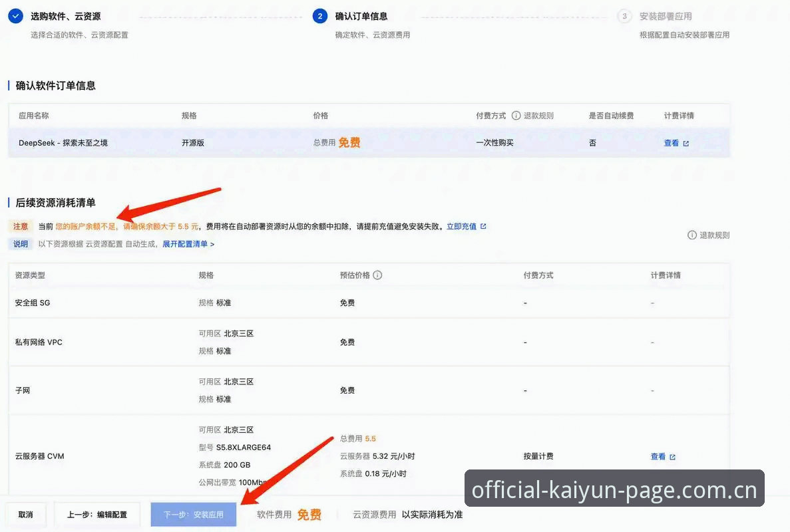Click 下一步：安装应用 button
790x532 pixels.
[194, 515]
